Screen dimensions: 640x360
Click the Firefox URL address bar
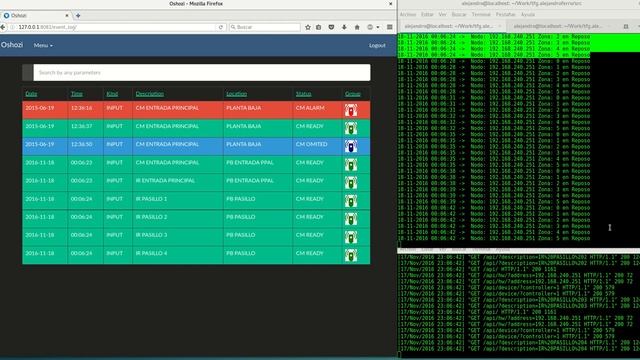[x=116, y=27]
